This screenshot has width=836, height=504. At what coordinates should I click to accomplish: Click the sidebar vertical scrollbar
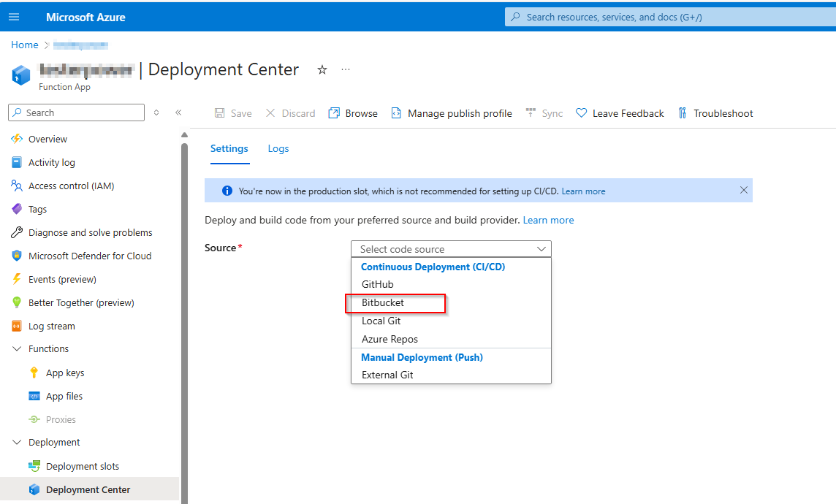184,322
